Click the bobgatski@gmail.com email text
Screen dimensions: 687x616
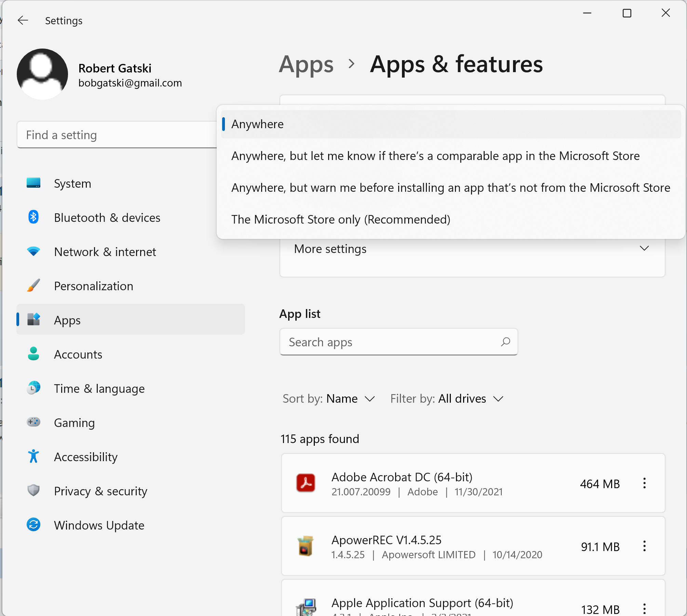click(x=130, y=83)
